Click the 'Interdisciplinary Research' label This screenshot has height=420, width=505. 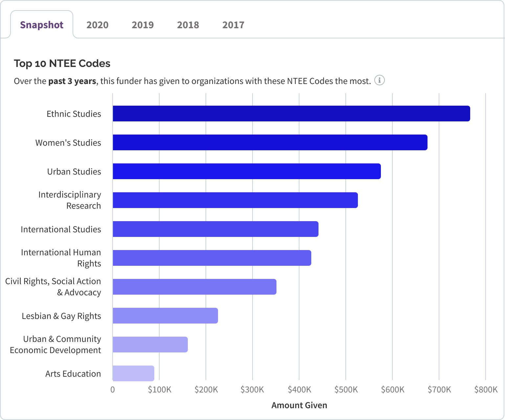[70, 200]
